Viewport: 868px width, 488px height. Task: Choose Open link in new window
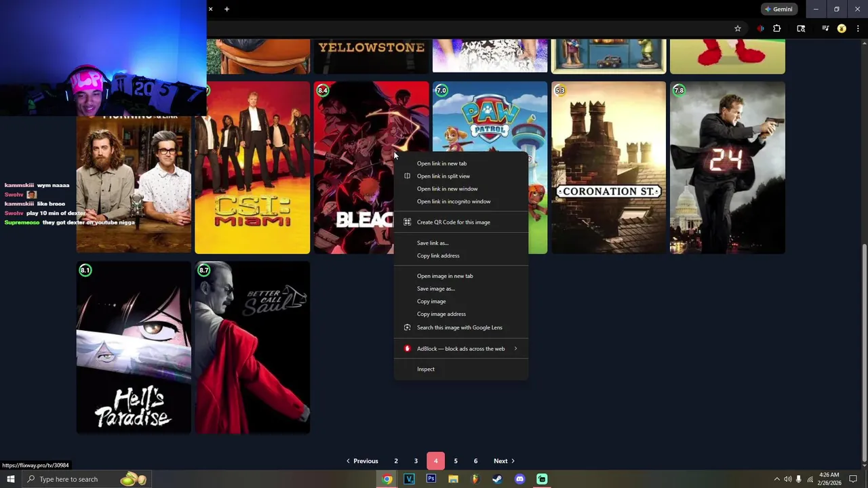(461, 189)
